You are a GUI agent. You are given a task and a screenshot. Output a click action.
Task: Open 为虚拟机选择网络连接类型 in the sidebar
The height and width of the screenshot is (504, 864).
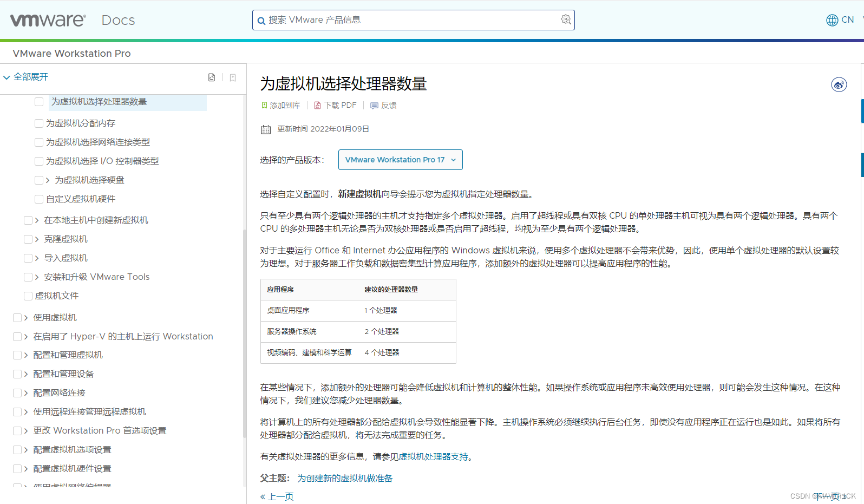tap(97, 142)
